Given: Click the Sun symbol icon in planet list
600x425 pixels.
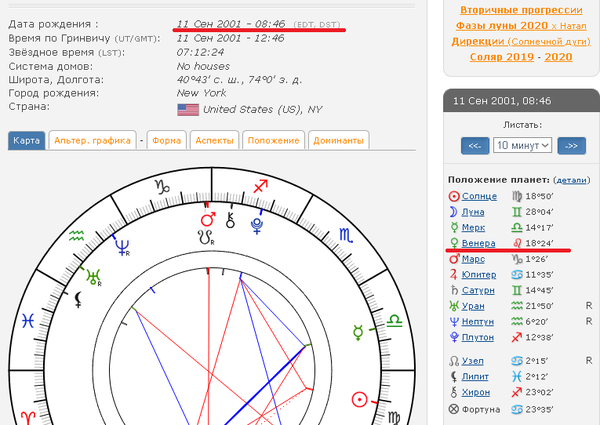Looking at the screenshot, I should pyautogui.click(x=454, y=196).
